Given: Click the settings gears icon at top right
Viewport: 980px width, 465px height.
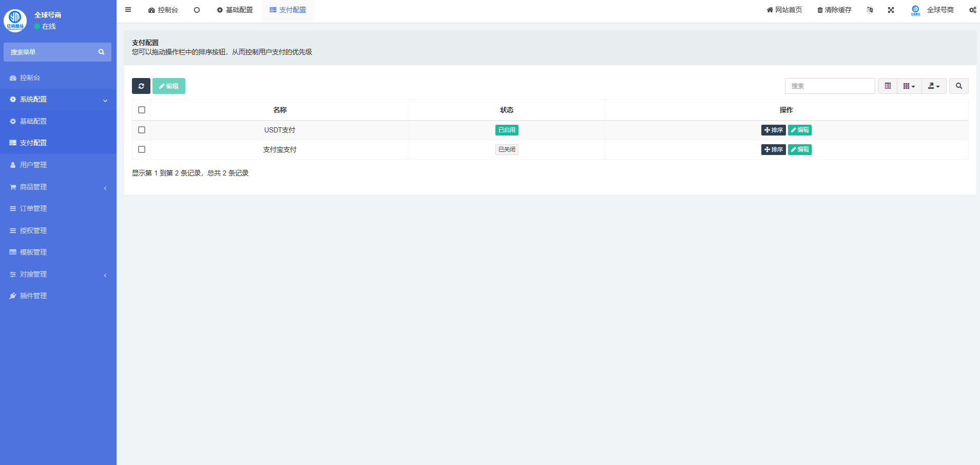Looking at the screenshot, I should pyautogui.click(x=972, y=10).
